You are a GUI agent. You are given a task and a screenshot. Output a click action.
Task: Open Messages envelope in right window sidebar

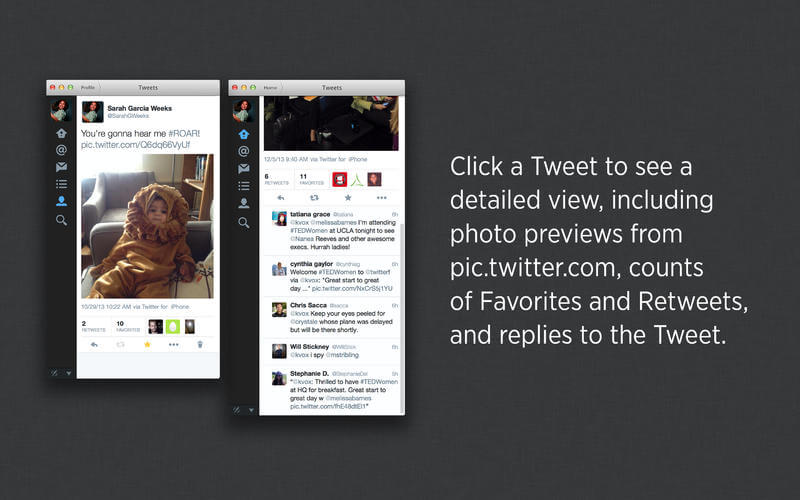(x=244, y=168)
